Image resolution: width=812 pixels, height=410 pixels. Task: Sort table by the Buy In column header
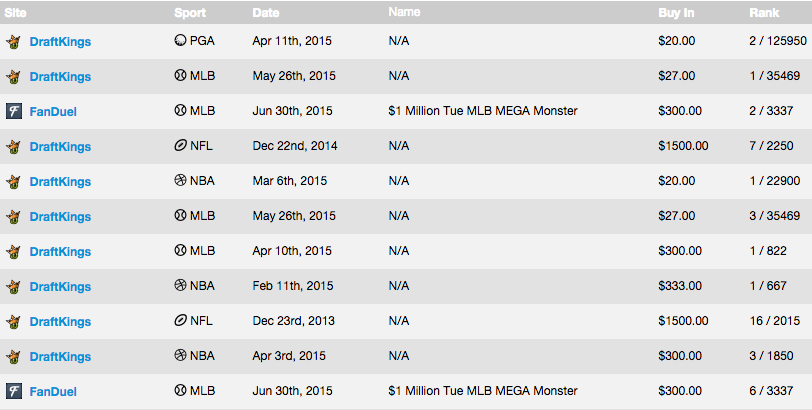tap(676, 12)
